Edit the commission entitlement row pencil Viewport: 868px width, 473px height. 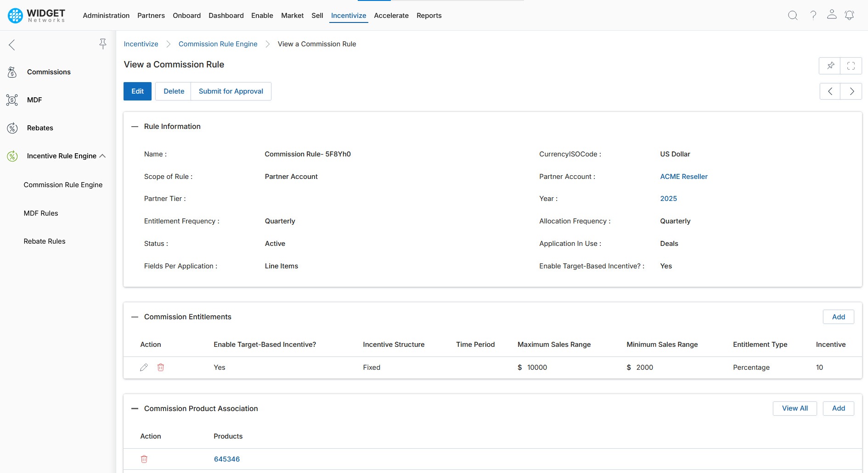pyautogui.click(x=144, y=367)
